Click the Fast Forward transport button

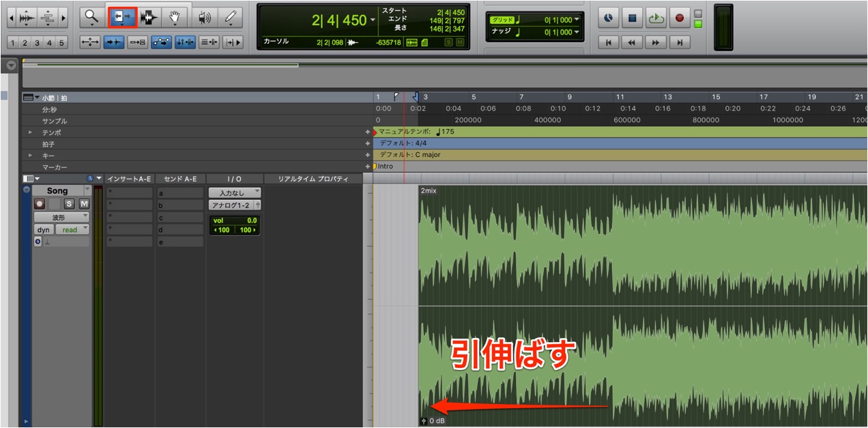click(x=656, y=42)
